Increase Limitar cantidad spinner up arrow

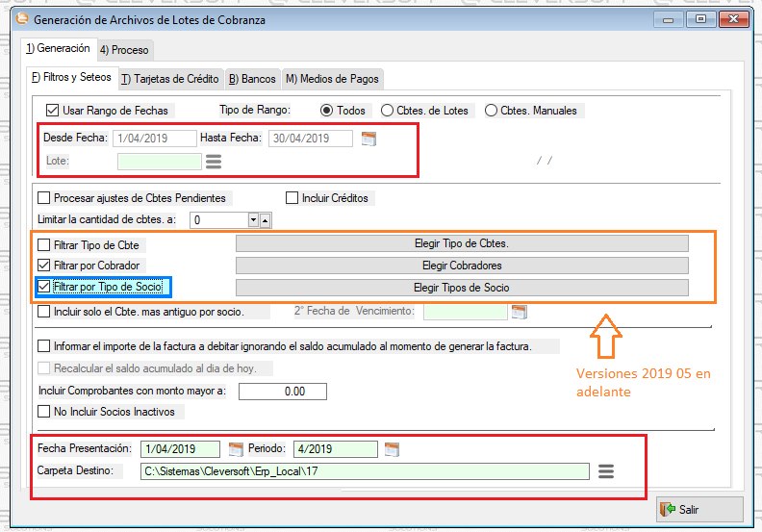[x=266, y=220]
